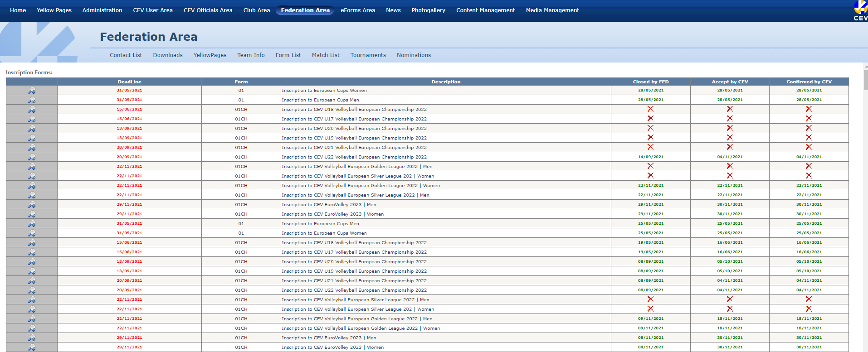This screenshot has height=352, width=868.
Task: View U17 Championship 2022 row with red crosses
Action: (x=427, y=119)
